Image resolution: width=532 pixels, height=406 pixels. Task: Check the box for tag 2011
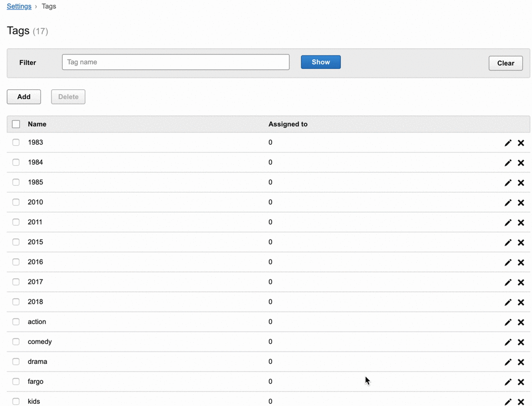tap(16, 222)
